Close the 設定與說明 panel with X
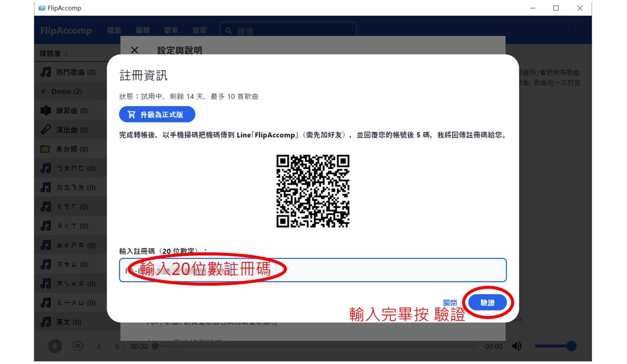 click(x=134, y=50)
